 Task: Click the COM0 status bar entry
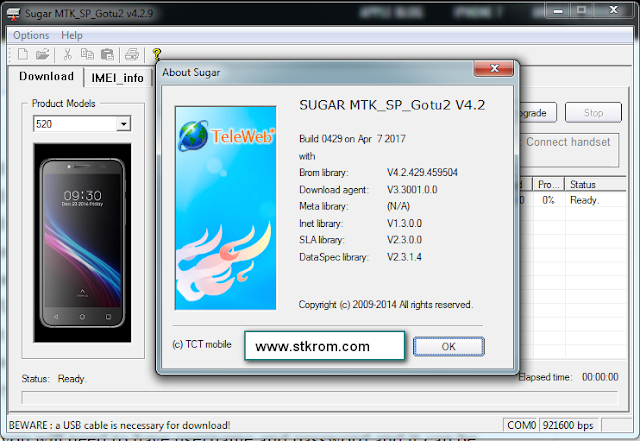click(521, 425)
